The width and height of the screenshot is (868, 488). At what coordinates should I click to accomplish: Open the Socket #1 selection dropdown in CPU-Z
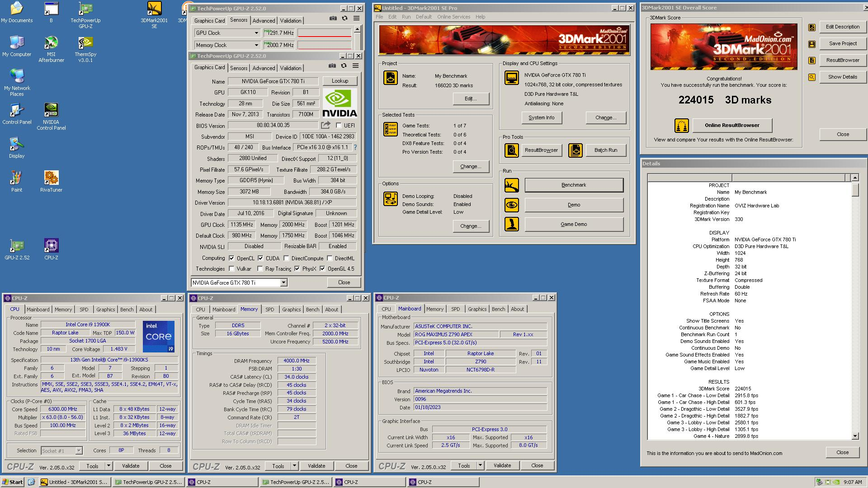click(79, 450)
